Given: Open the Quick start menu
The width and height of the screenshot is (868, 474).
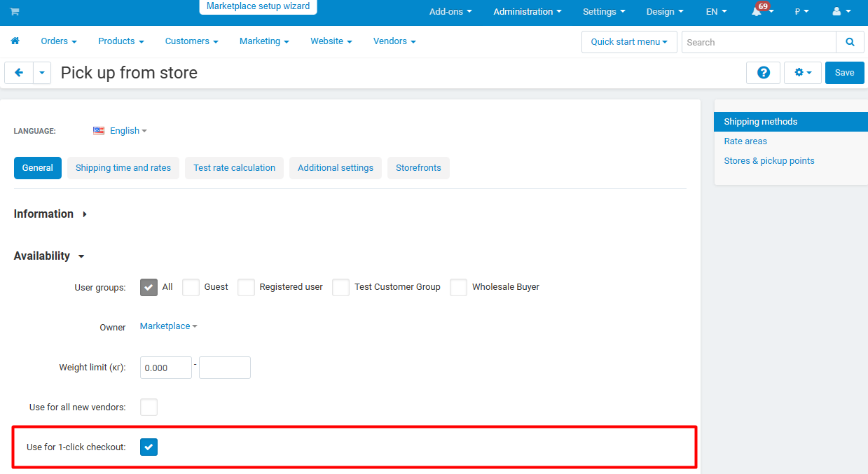Looking at the screenshot, I should [x=629, y=42].
